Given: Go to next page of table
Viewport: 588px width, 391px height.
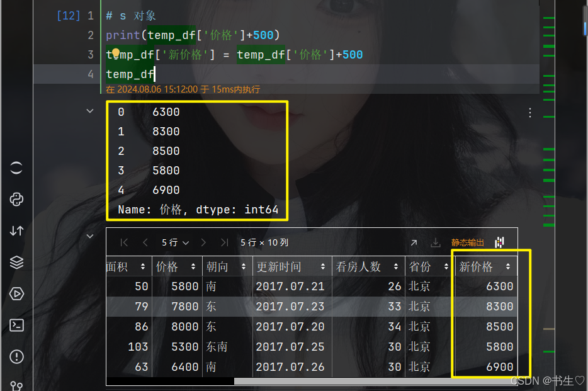Looking at the screenshot, I should (x=203, y=242).
